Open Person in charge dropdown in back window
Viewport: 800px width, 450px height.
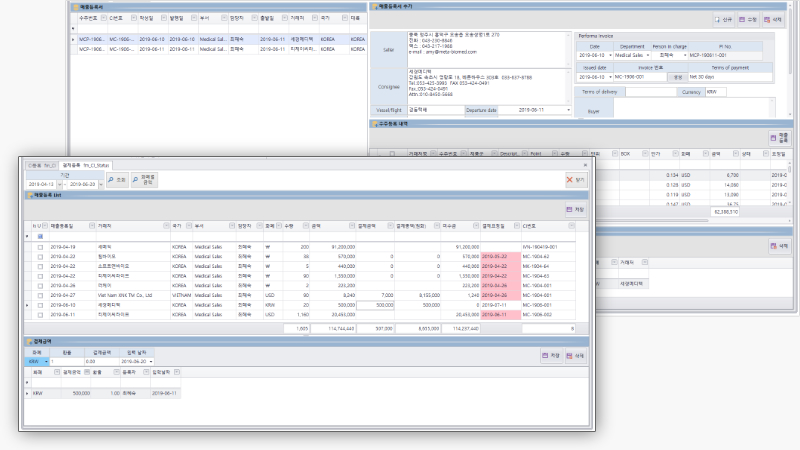pyautogui.click(x=685, y=55)
